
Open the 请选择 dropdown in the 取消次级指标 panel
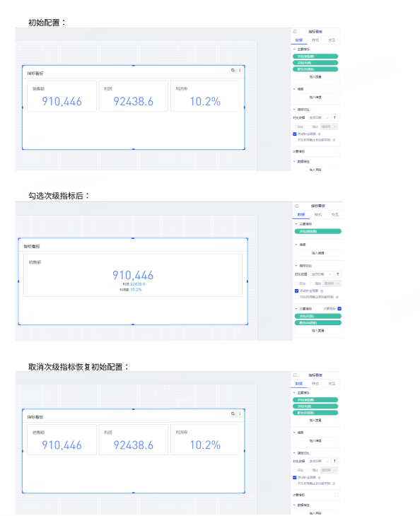click(x=329, y=470)
